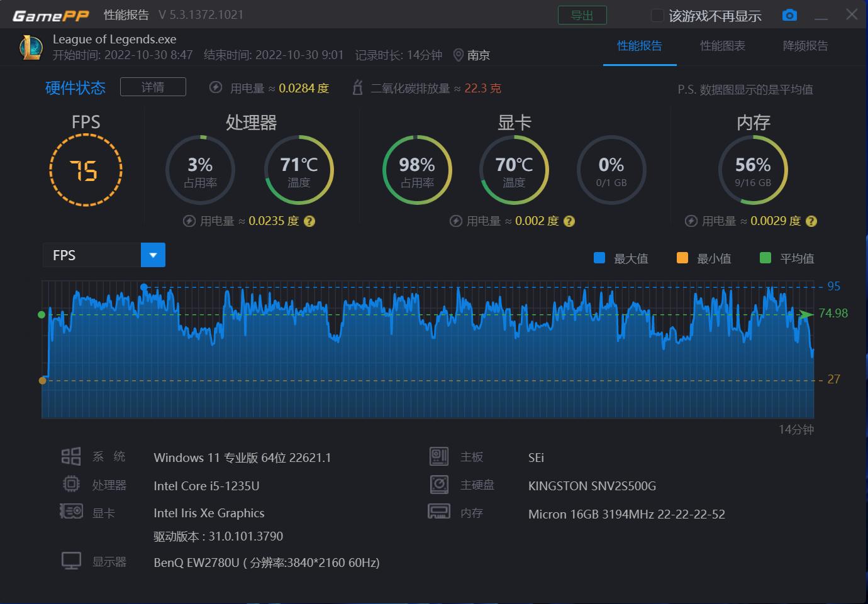
Task: Open the FPS chart metric dropdown
Action: coord(153,255)
